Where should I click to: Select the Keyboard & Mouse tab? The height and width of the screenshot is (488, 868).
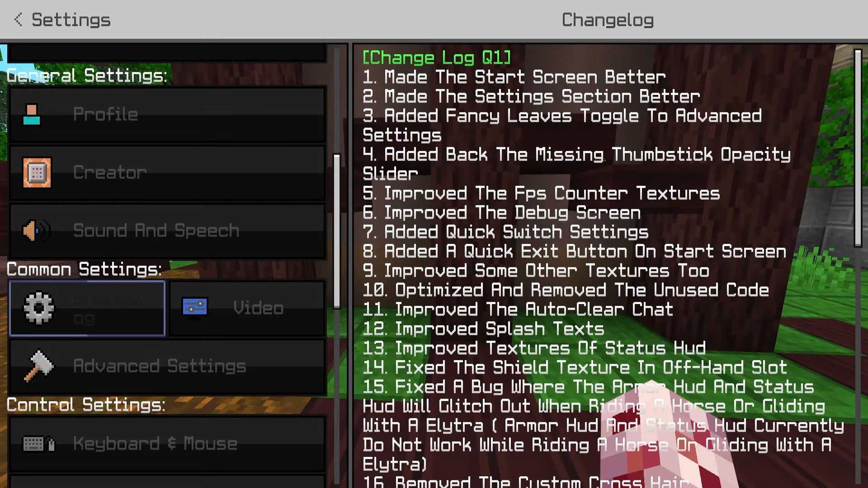[167, 444]
